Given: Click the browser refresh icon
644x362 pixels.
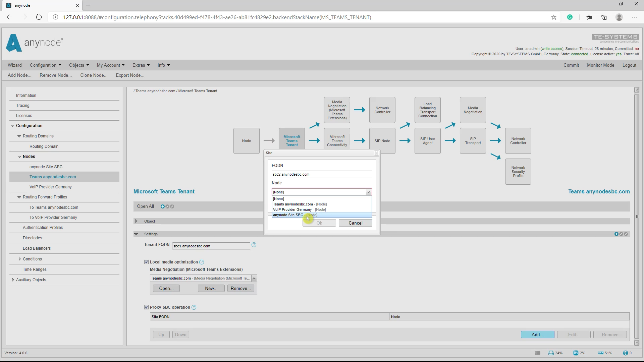Looking at the screenshot, I should click(x=39, y=17).
